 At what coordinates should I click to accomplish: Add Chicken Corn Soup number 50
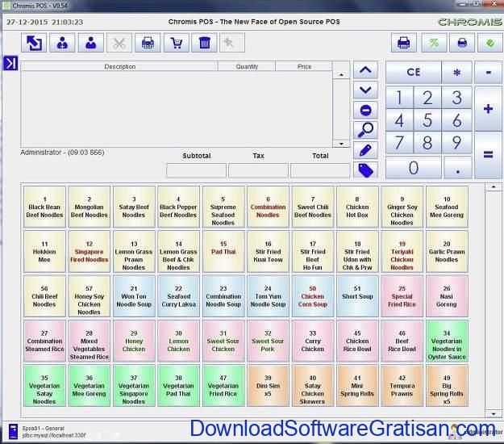[313, 296]
